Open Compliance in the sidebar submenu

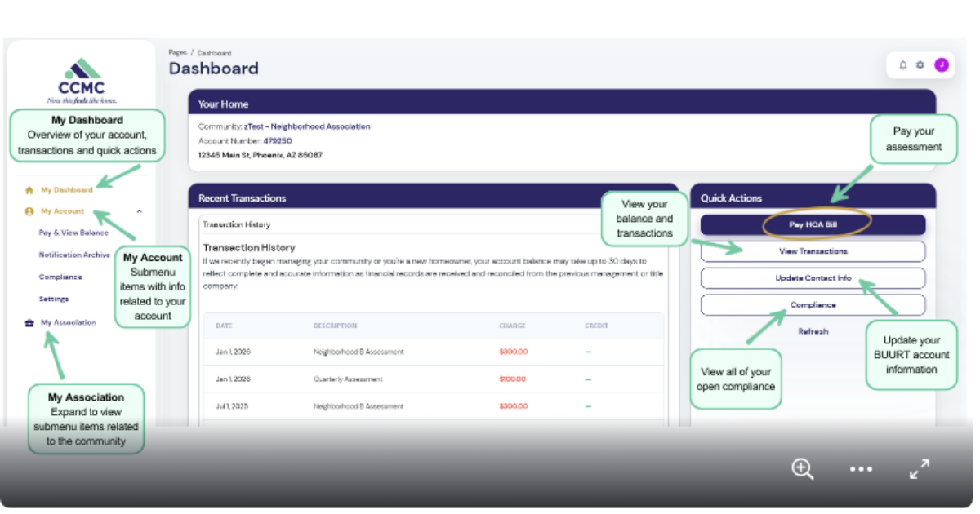coord(60,277)
